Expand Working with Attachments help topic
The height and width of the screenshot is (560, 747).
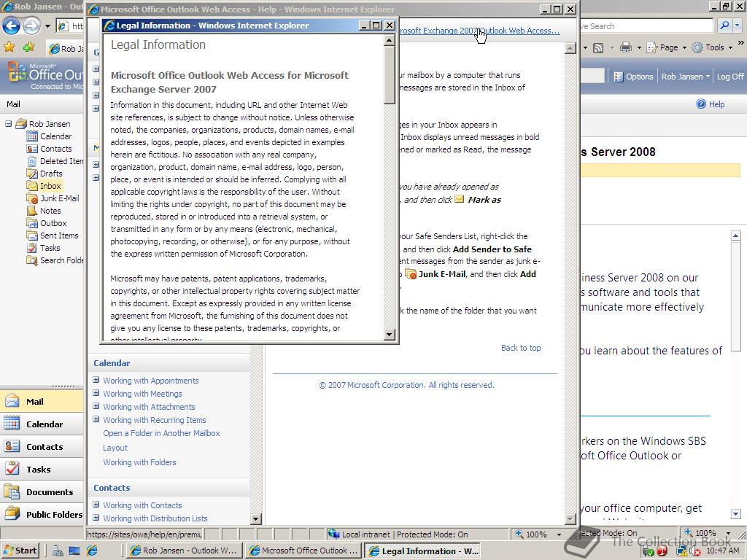pos(96,406)
